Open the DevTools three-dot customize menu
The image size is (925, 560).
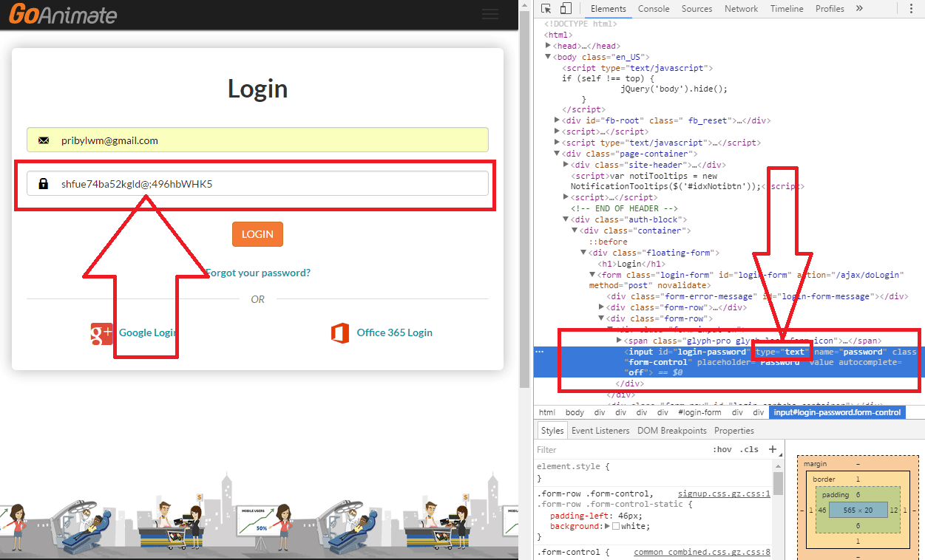[910, 9]
